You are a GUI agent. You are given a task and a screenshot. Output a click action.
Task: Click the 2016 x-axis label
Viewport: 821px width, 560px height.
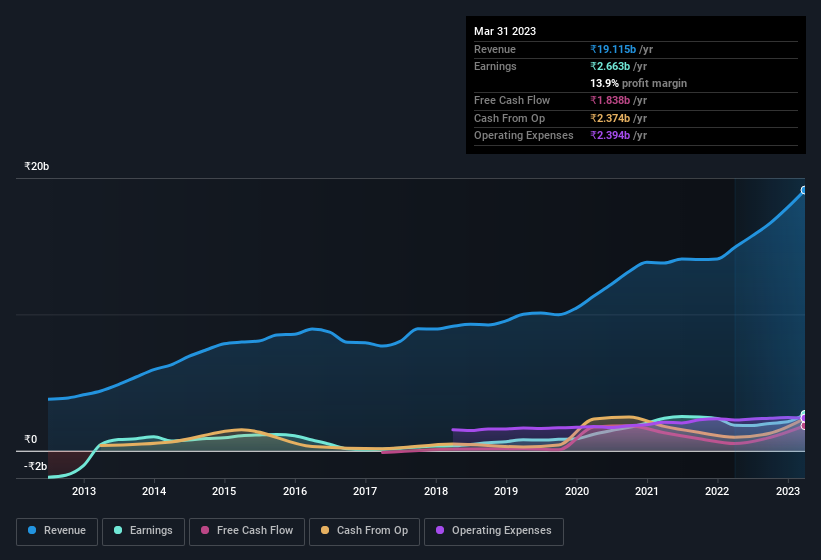click(x=295, y=491)
